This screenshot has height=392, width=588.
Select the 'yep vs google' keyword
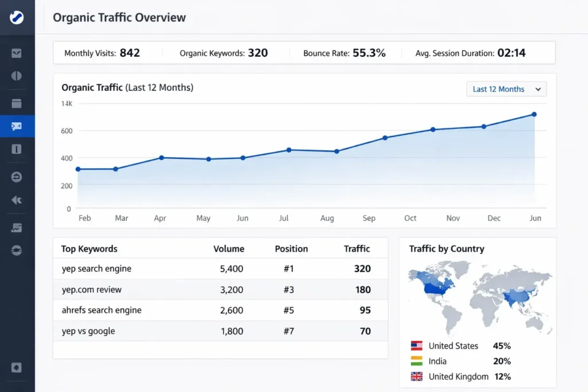(x=88, y=331)
